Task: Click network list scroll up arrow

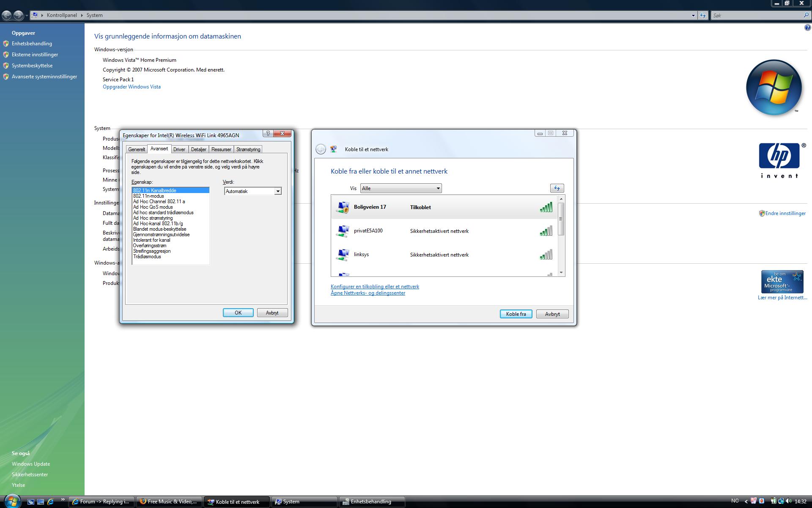Action: [561, 199]
